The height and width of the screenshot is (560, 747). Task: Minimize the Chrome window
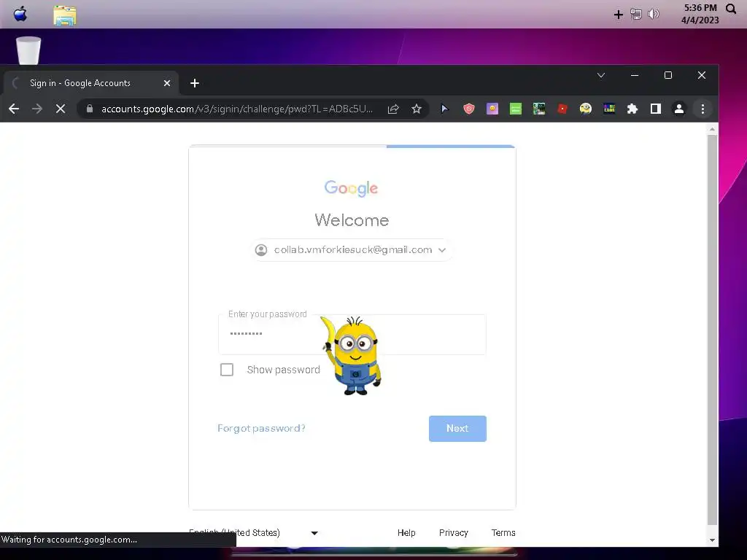[635, 75]
